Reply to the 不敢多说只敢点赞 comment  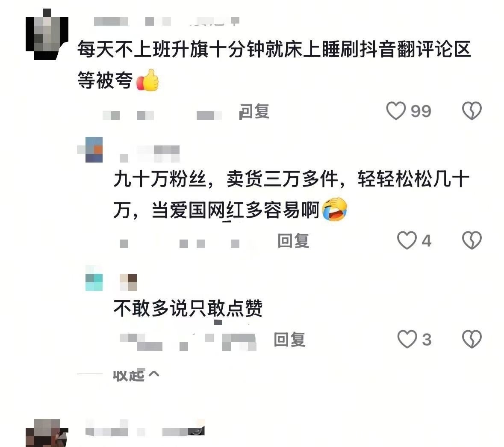coord(289,340)
